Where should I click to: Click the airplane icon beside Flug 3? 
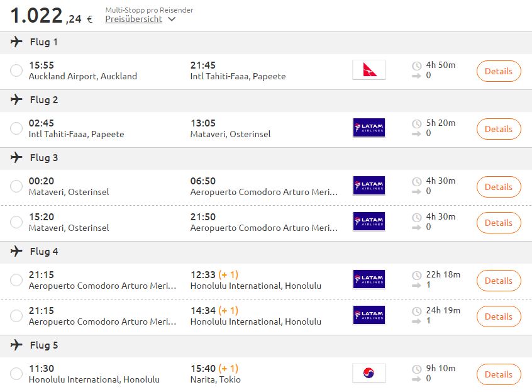[x=16, y=157]
